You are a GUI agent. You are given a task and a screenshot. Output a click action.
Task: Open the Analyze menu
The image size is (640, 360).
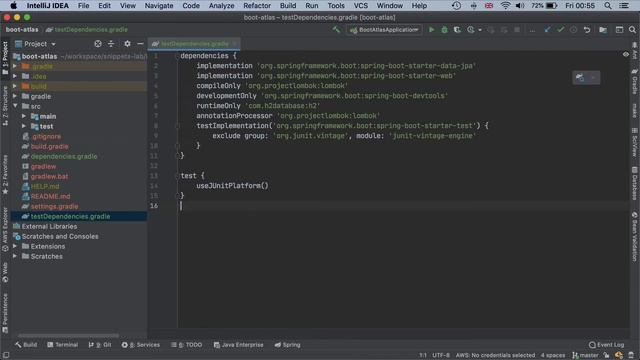[221, 6]
